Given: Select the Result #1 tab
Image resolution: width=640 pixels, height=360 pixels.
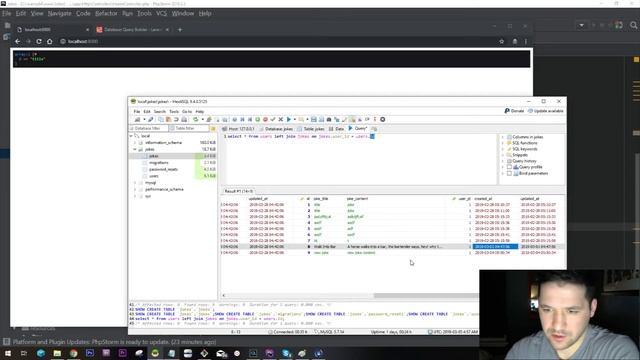Looking at the screenshot, I should 239,191.
